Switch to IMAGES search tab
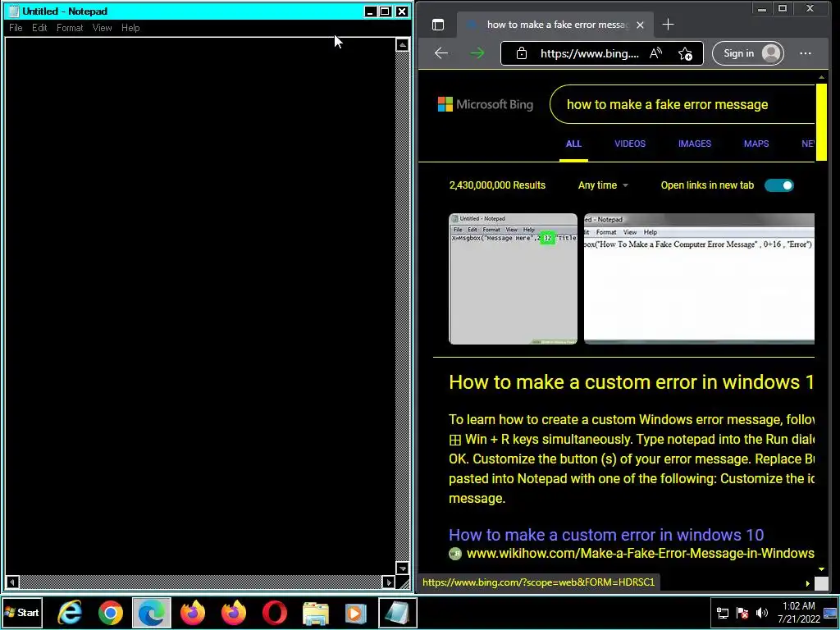The height and width of the screenshot is (630, 840). [x=694, y=144]
